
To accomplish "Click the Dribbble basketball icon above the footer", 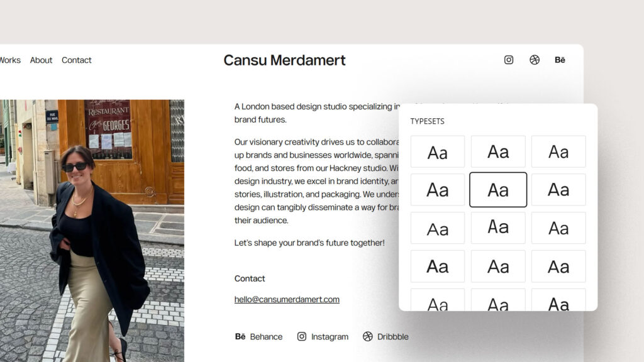I will [x=367, y=337].
